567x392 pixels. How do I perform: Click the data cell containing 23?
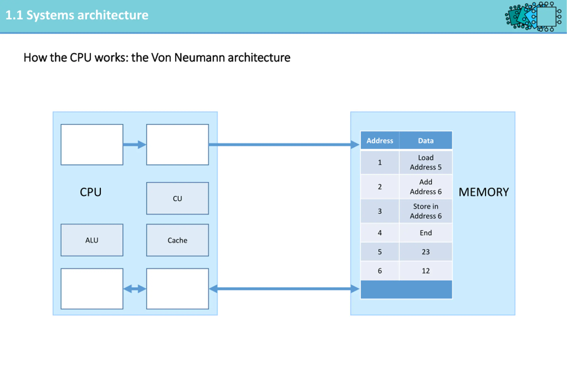point(426,252)
